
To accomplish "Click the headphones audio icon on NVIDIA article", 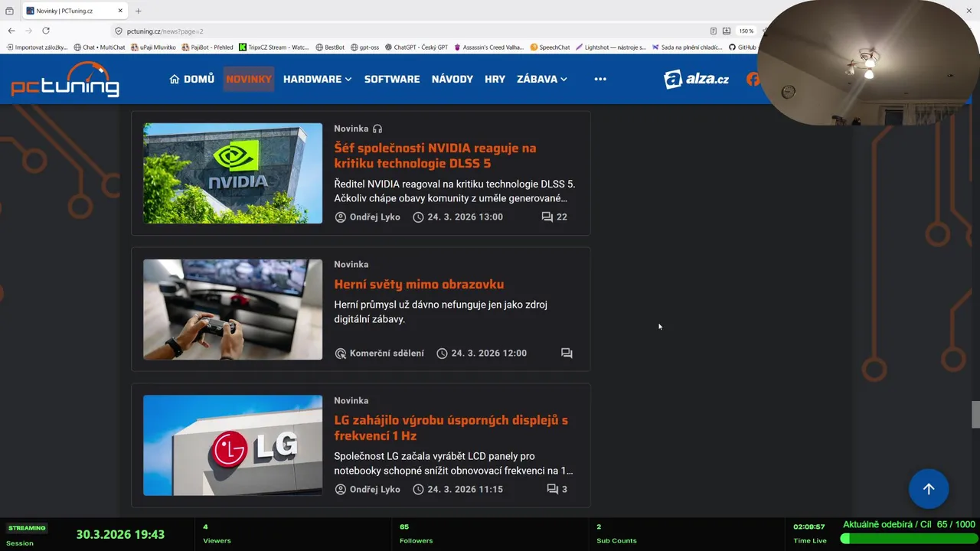I will [377, 129].
